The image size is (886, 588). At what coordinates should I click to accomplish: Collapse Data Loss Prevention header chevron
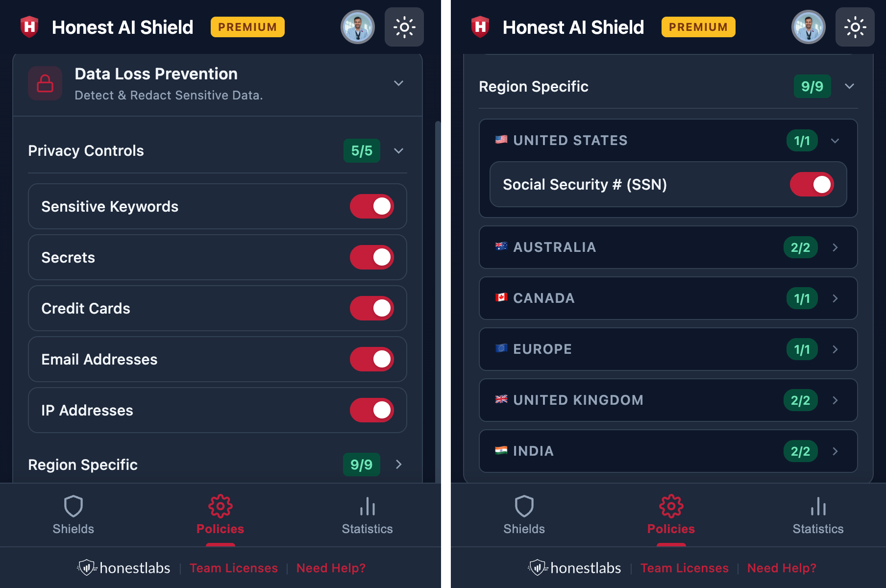point(399,83)
